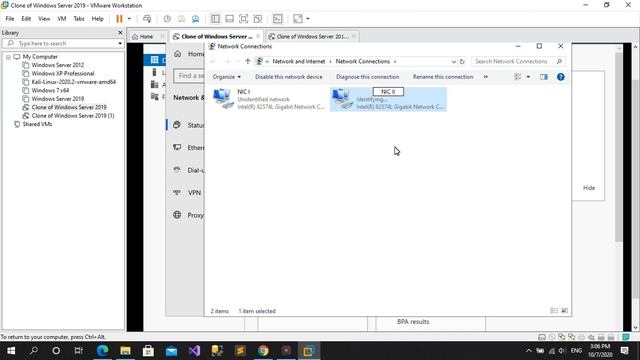The image size is (640, 360).
Task: Click the stretch guest display icon
Action: point(298,19)
